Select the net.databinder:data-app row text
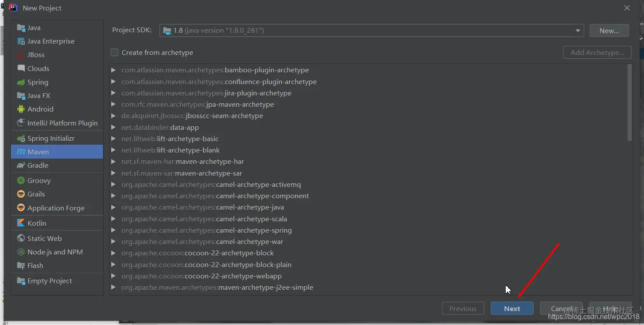 click(160, 128)
